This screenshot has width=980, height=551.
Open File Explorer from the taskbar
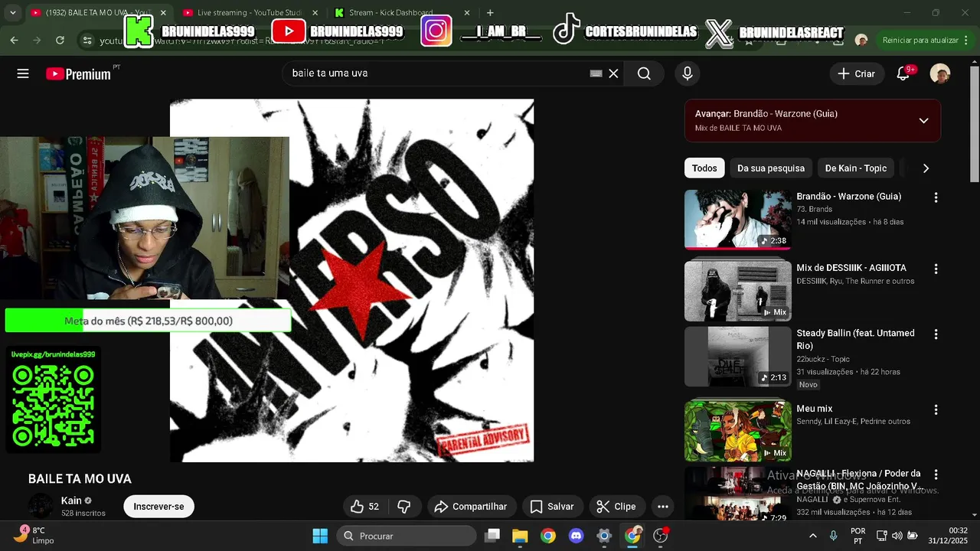(520, 536)
